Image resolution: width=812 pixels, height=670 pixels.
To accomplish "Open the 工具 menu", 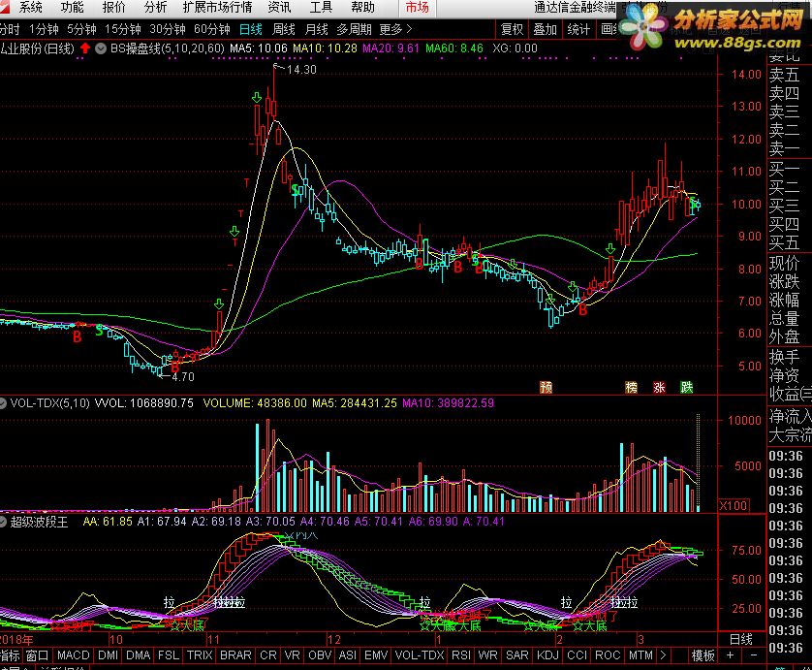I will [x=321, y=7].
